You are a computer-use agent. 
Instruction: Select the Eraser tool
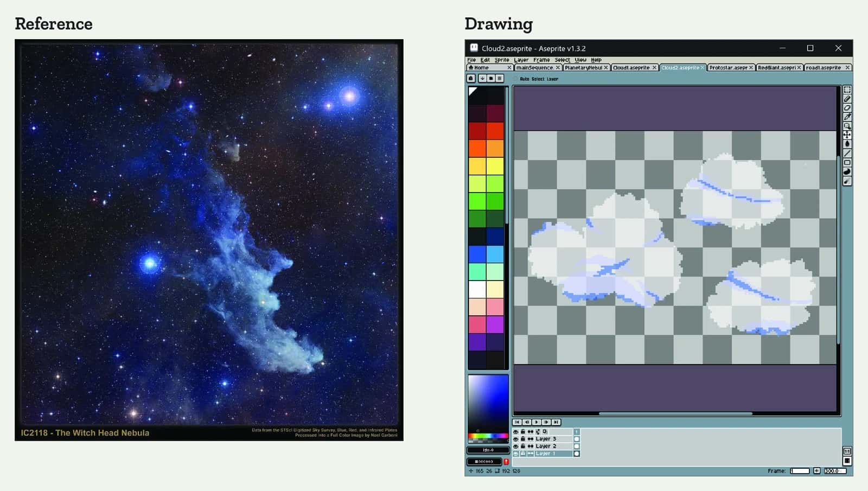[x=847, y=108]
